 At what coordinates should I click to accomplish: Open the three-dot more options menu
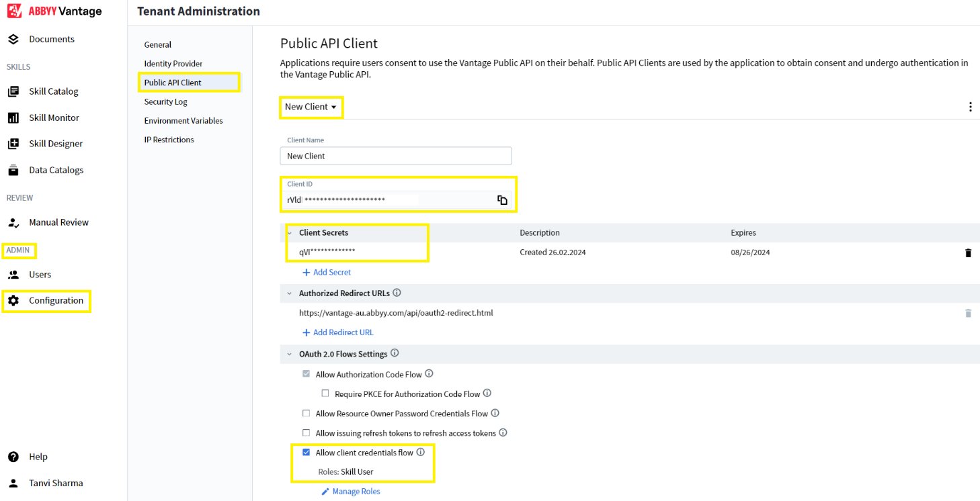(x=970, y=107)
